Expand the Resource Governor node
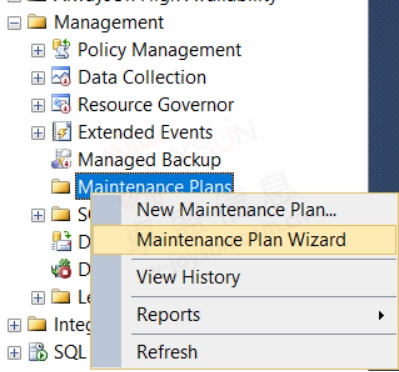399x372 pixels. click(x=38, y=105)
